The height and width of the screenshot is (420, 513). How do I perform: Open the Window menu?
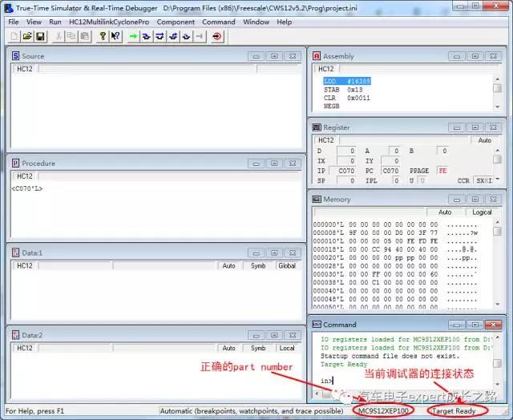pos(256,22)
